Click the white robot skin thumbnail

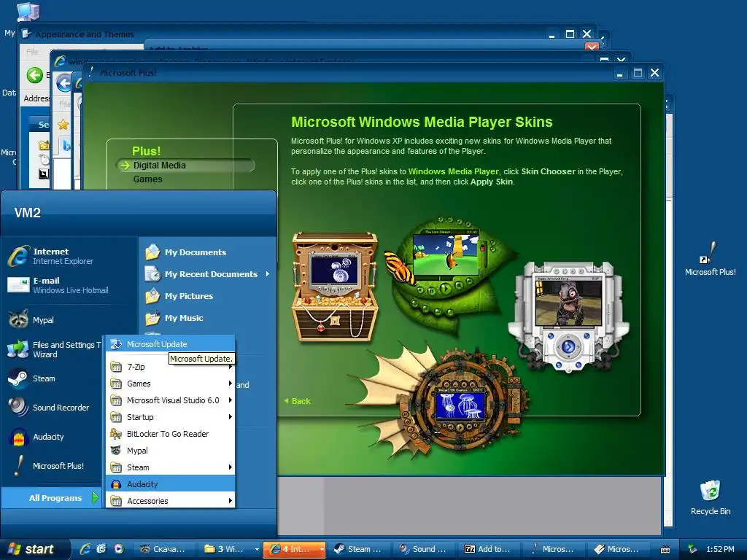click(x=568, y=316)
